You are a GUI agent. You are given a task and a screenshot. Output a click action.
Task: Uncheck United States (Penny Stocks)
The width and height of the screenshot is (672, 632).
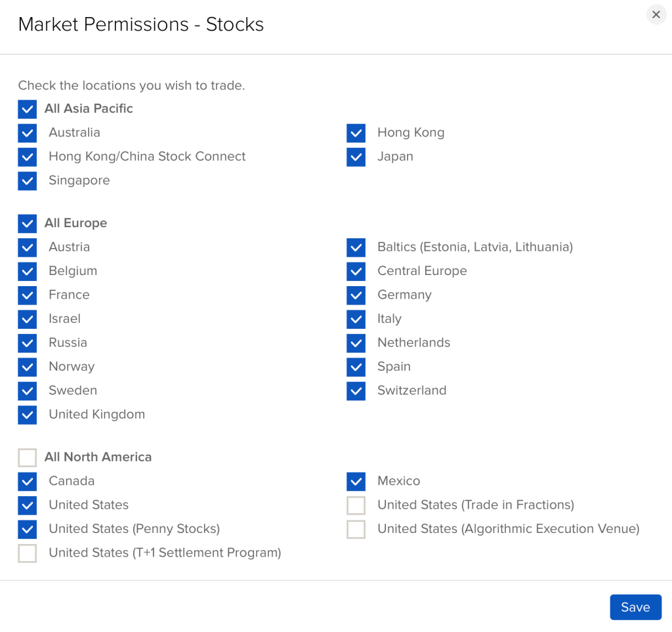pos(28,529)
